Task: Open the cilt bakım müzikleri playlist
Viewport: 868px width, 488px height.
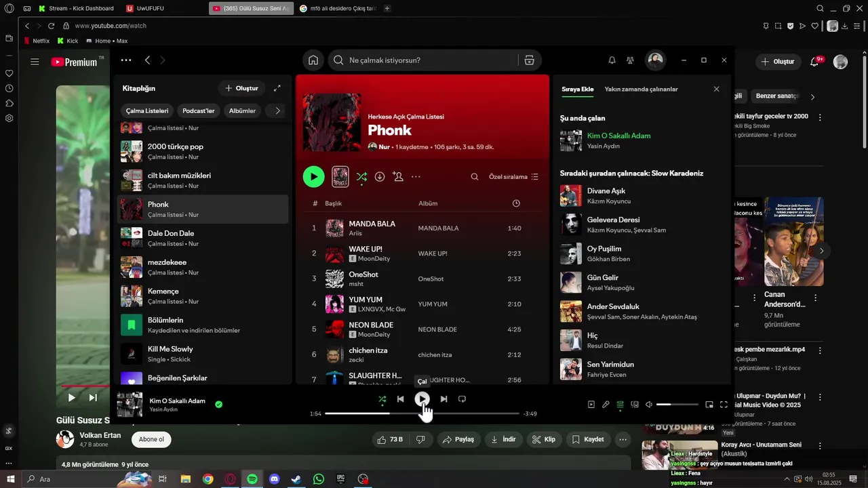Action: [x=203, y=180]
